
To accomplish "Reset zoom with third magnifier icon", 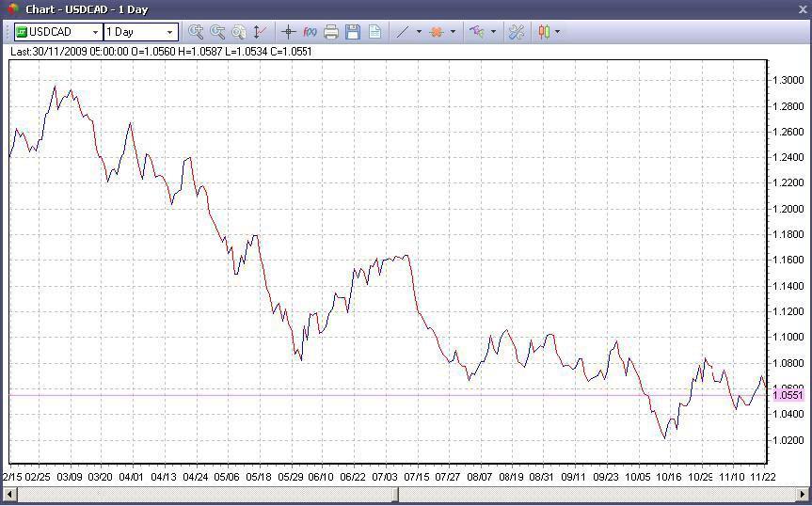I will [x=239, y=32].
